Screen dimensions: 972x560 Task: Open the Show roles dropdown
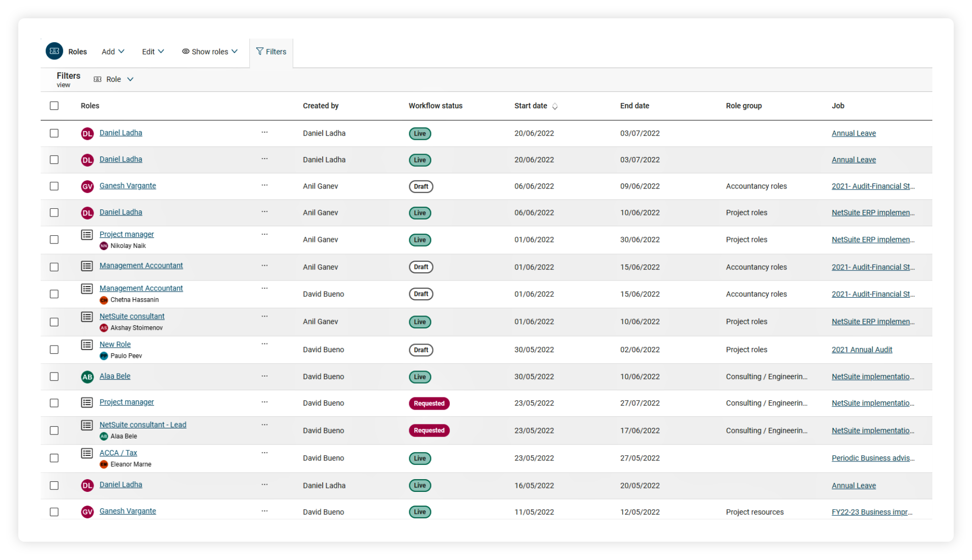coord(210,51)
